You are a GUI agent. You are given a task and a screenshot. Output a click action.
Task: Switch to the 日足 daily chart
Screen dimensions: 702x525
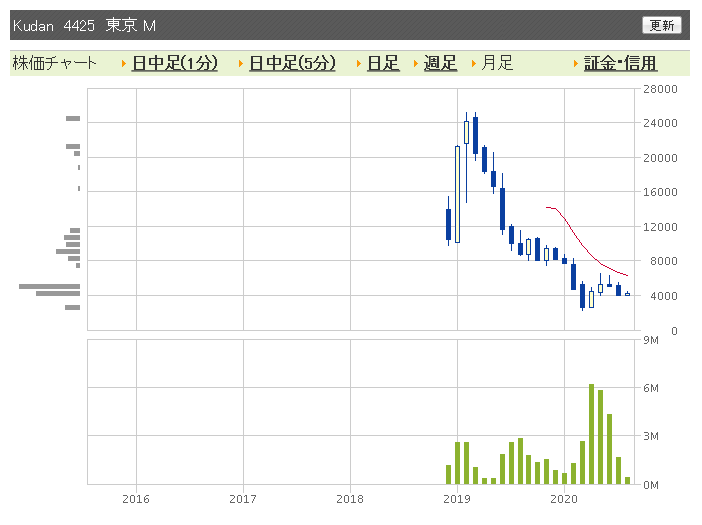383,63
